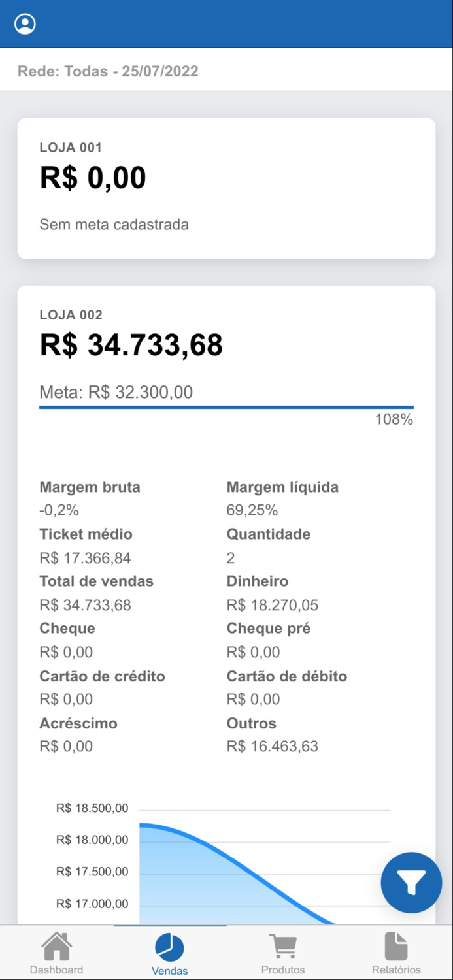Open Produtos shopping cart icon
Image resolution: width=453 pixels, height=980 pixels.
coord(283,946)
